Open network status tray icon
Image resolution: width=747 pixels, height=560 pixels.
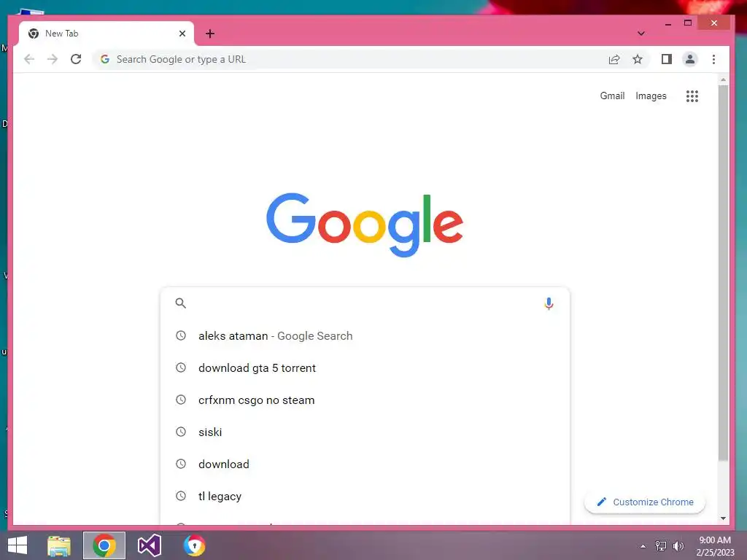(661, 546)
